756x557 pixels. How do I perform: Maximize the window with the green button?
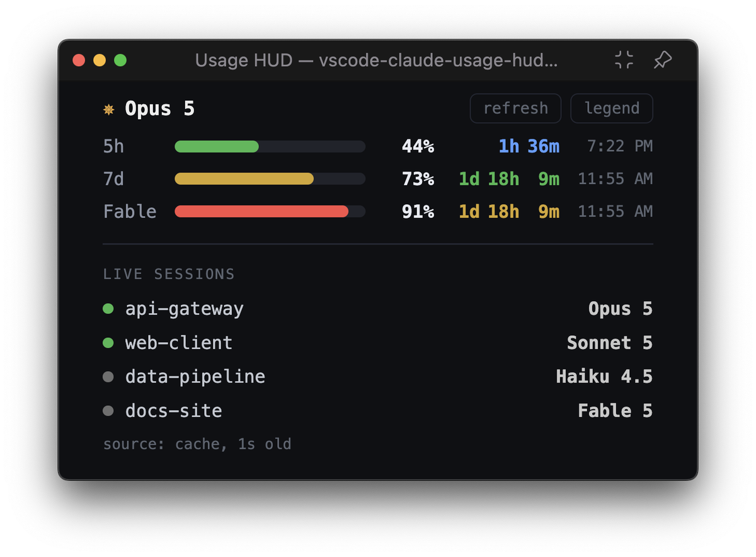120,60
